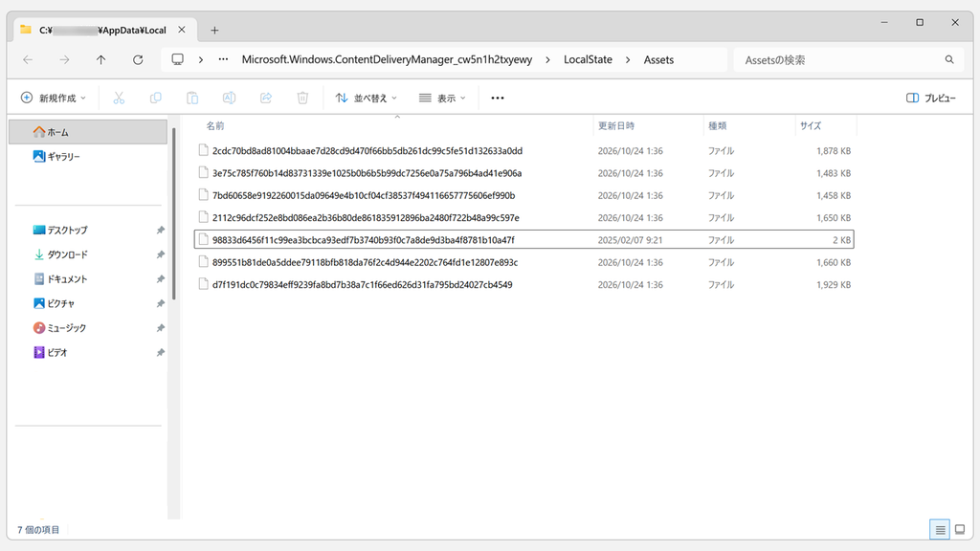The image size is (980, 551).
Task: Click the pin icon next to ミュージック
Action: pos(161,327)
